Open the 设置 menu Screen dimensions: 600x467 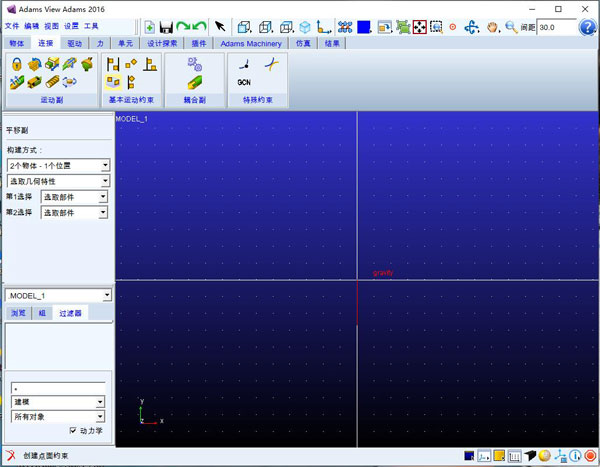[71, 26]
